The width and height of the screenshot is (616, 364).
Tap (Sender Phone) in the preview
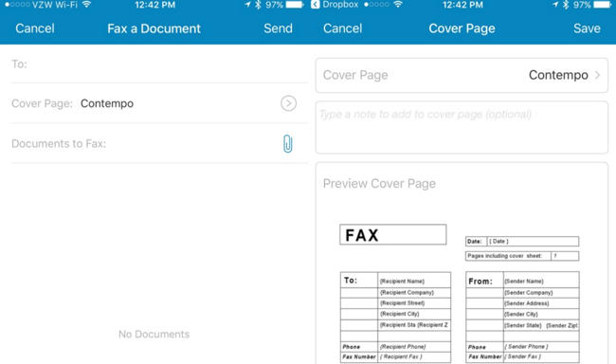(x=526, y=346)
